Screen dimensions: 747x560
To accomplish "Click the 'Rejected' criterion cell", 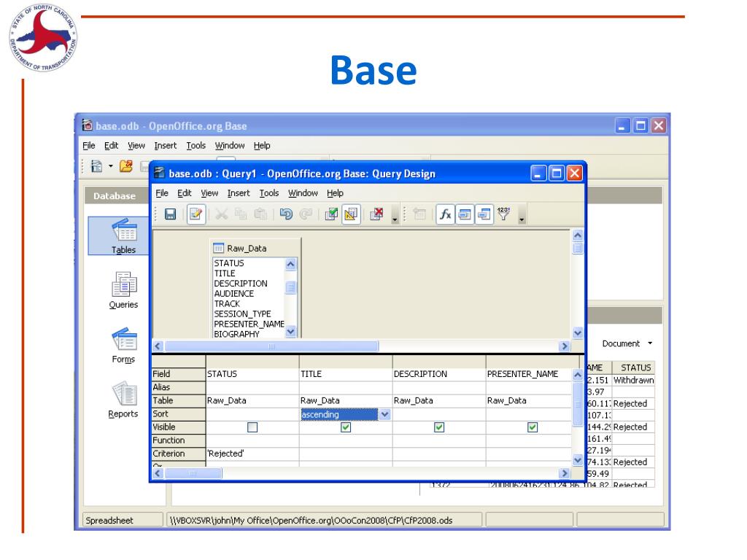I will (x=252, y=454).
